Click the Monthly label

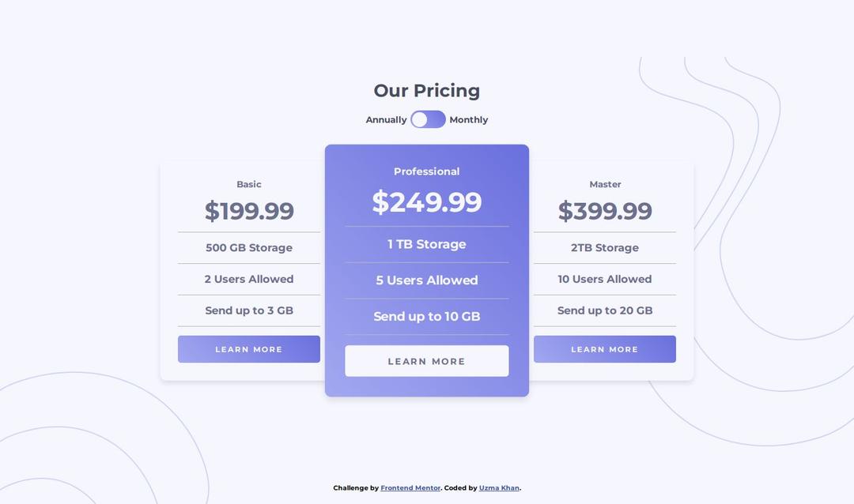click(469, 120)
